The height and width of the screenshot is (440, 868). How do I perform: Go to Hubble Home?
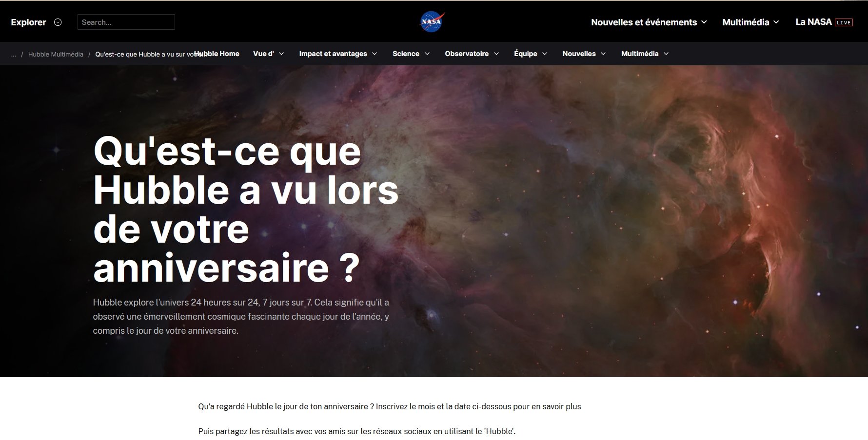219,54
